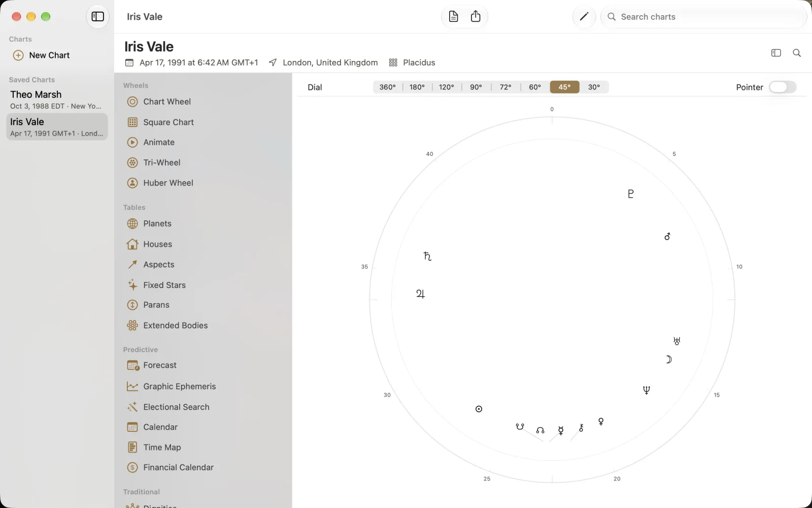Switch dial to 120°

pyautogui.click(x=447, y=87)
